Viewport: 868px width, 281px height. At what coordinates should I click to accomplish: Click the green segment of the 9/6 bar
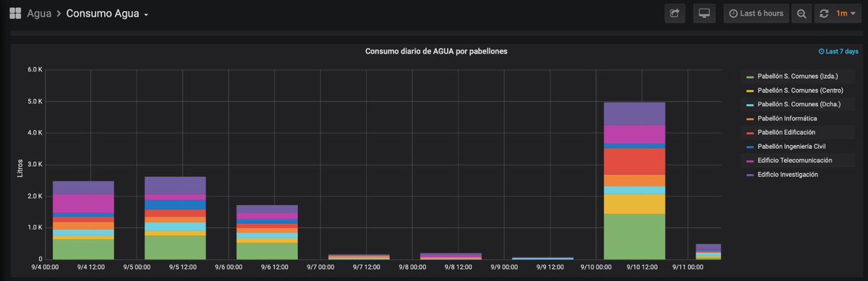pos(267,251)
